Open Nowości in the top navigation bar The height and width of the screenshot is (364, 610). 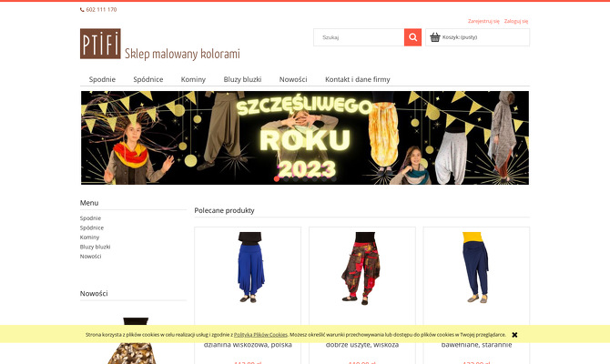point(293,79)
